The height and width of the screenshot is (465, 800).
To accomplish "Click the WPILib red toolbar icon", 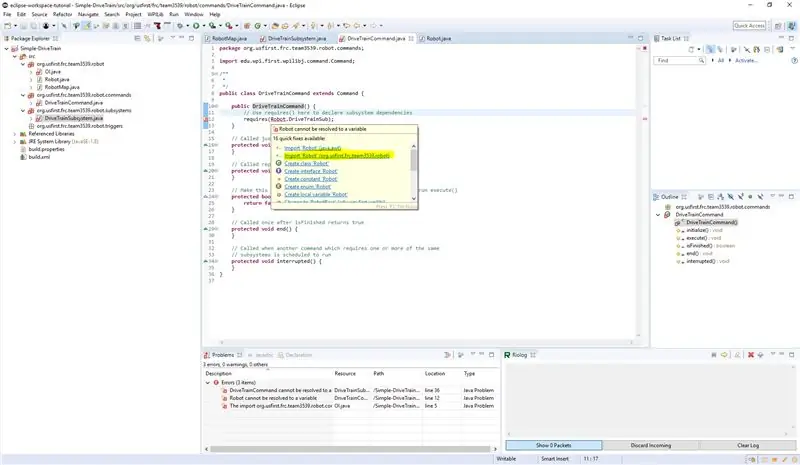I will coord(157,26).
